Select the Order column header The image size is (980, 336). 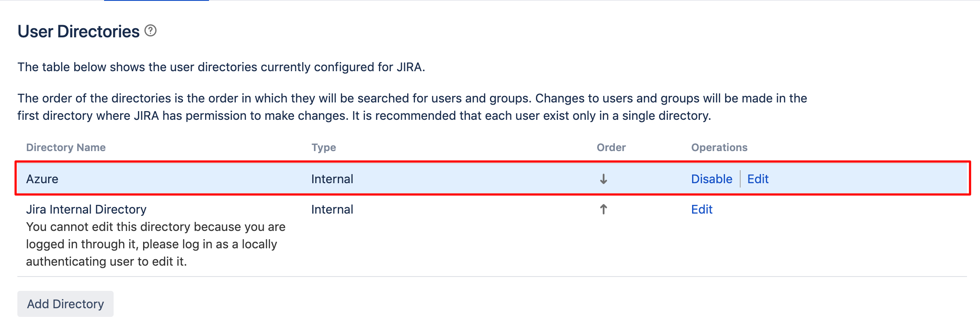pos(611,148)
